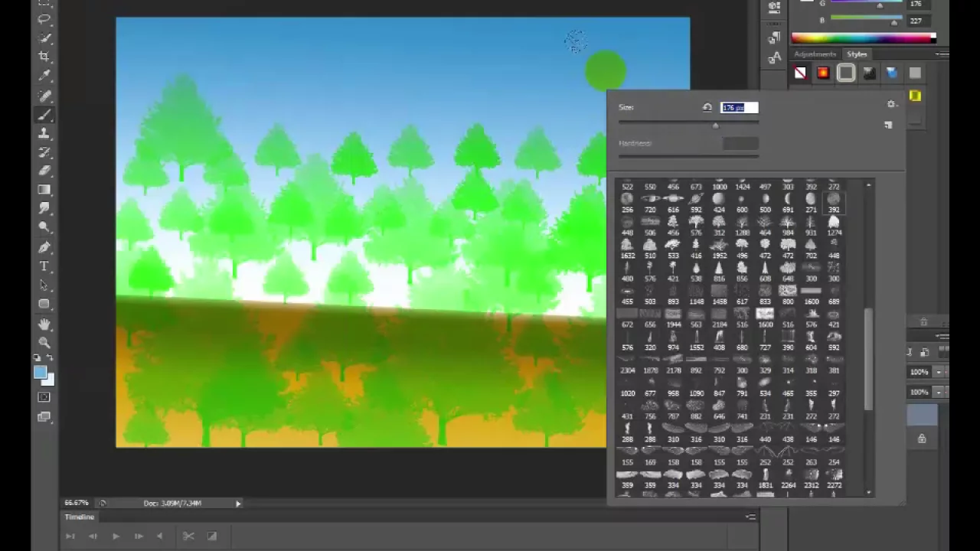Screen dimensions: 980x551
Task: Select the Horizontal Type tool
Action: click(x=44, y=266)
